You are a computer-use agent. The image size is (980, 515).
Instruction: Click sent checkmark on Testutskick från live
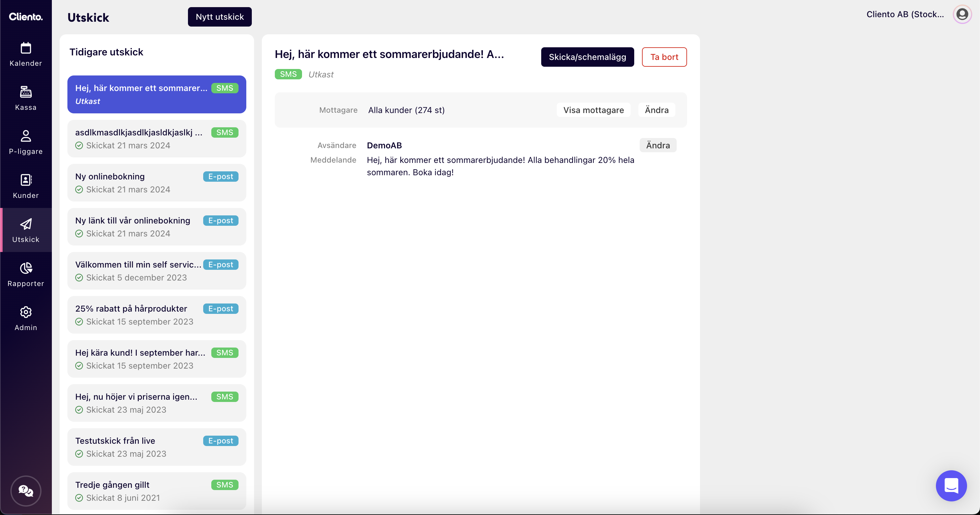(x=79, y=454)
